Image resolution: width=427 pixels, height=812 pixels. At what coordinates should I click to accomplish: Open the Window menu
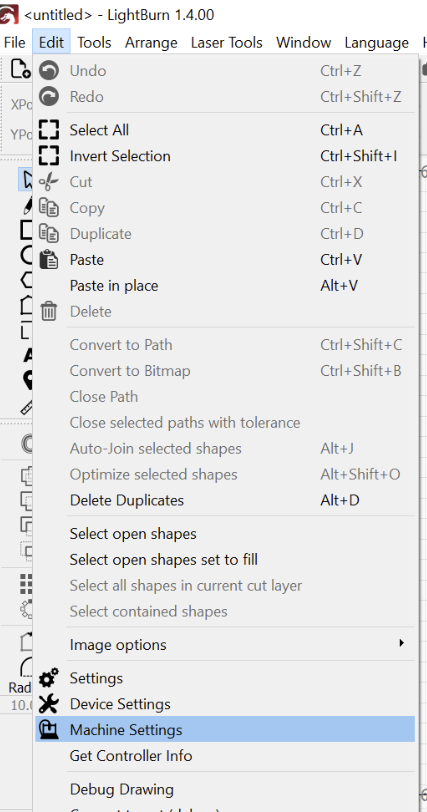[304, 42]
